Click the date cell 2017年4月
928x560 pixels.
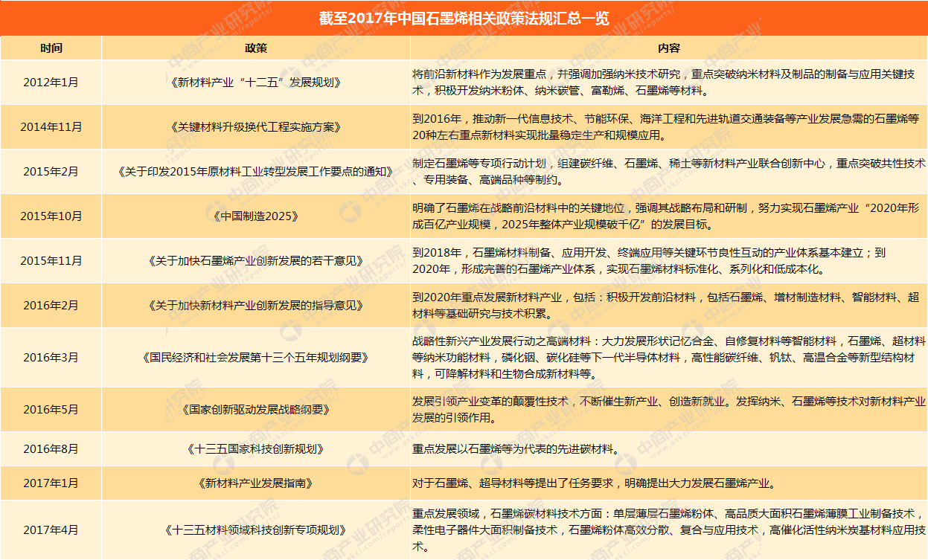pyautogui.click(x=51, y=530)
